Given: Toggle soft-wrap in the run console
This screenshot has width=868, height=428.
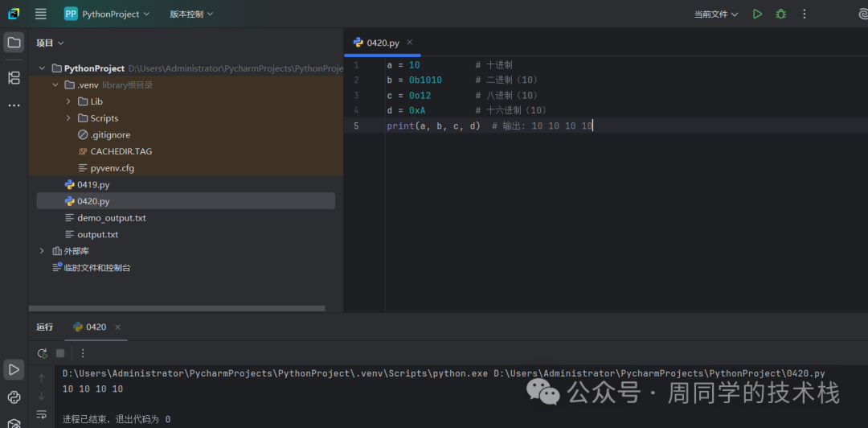Looking at the screenshot, I should (42, 415).
